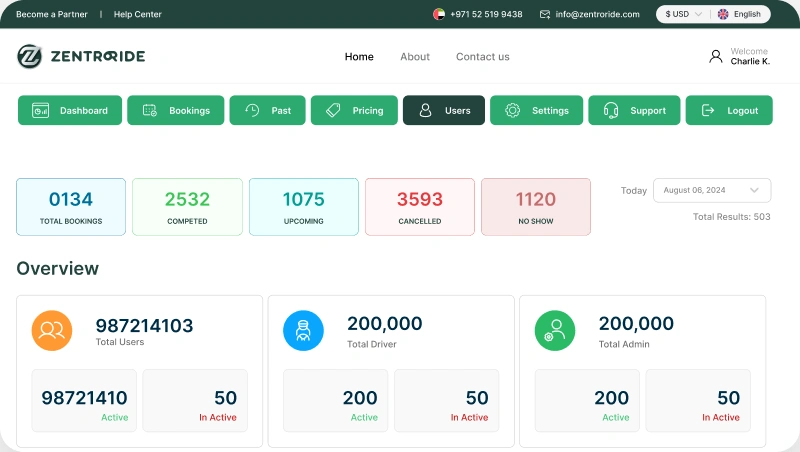The image size is (800, 452).
Task: Click the blue Total Driver icon
Action: coord(303,331)
